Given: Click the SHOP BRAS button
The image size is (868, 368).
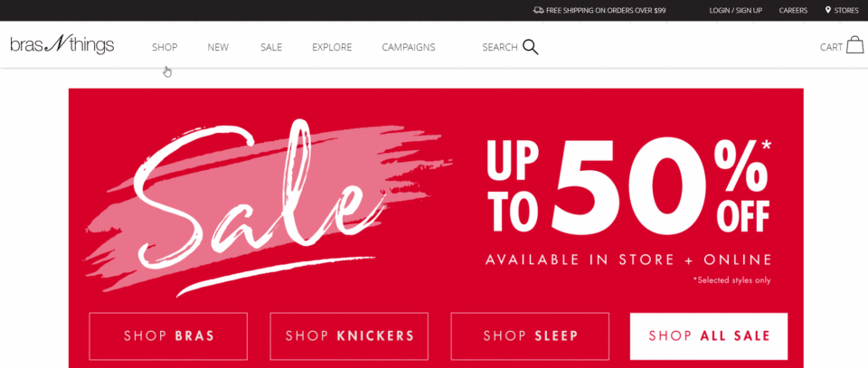Looking at the screenshot, I should pyautogui.click(x=168, y=336).
